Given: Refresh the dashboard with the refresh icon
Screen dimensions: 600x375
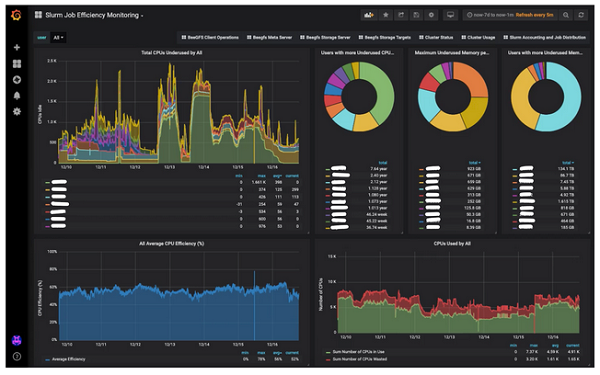Looking at the screenshot, I should [581, 15].
